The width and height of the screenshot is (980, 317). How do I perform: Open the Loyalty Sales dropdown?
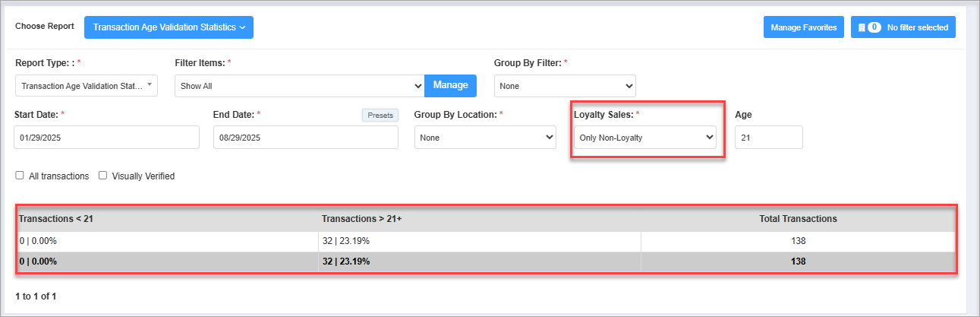coord(644,138)
